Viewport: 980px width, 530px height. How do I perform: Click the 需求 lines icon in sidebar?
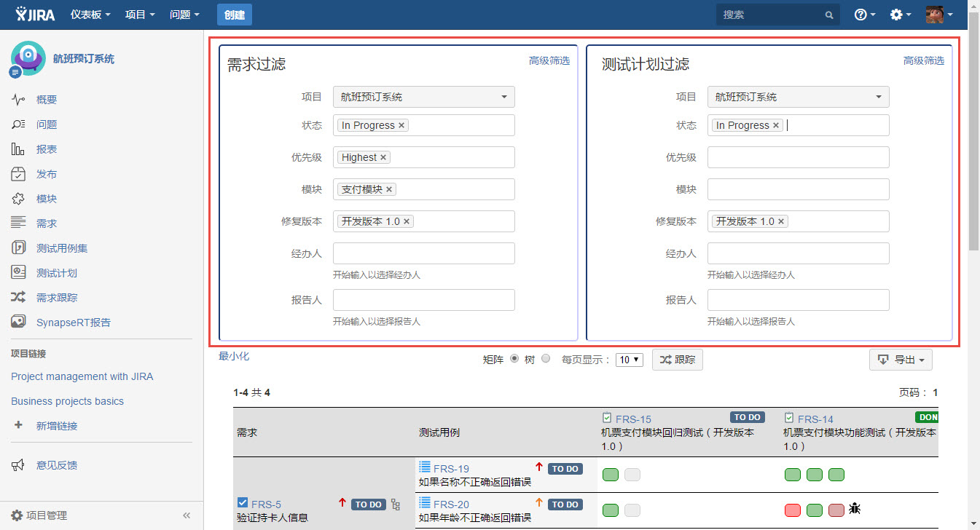click(x=18, y=224)
